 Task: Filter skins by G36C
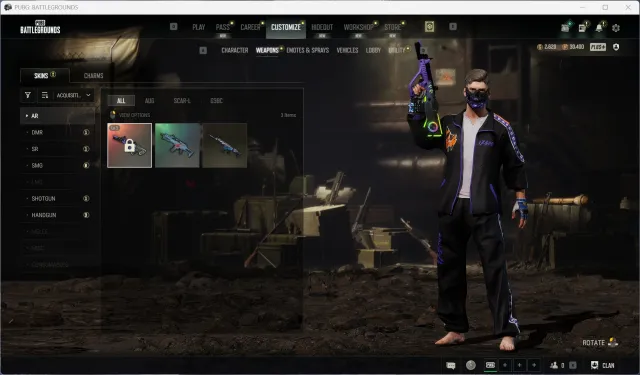216,101
